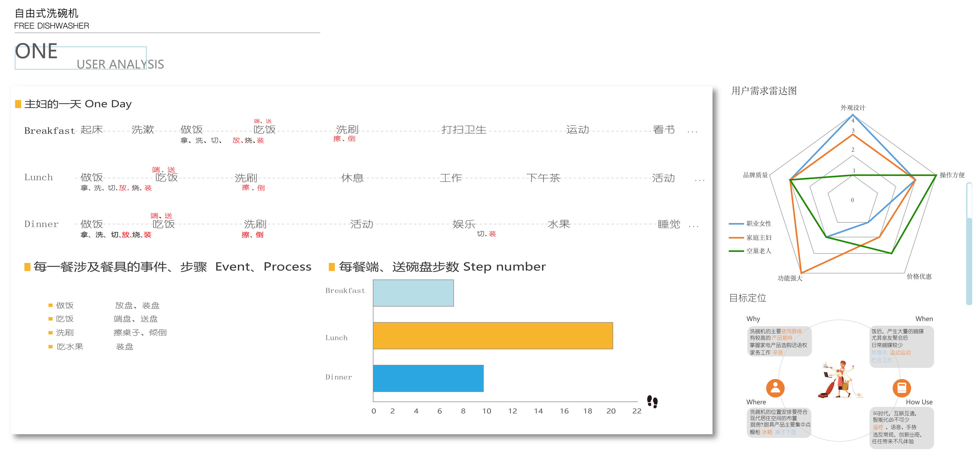Click the light blue Breakfast bar
The width and height of the screenshot is (980, 458).
(x=413, y=293)
